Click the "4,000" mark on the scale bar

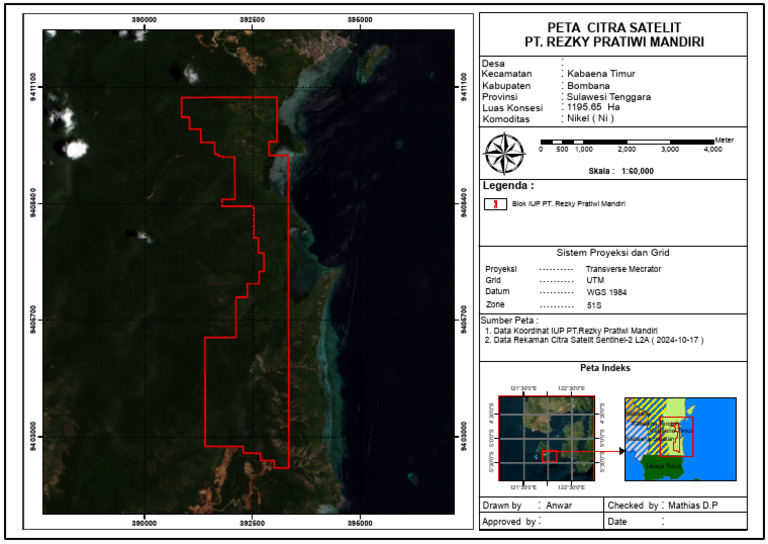click(713, 150)
